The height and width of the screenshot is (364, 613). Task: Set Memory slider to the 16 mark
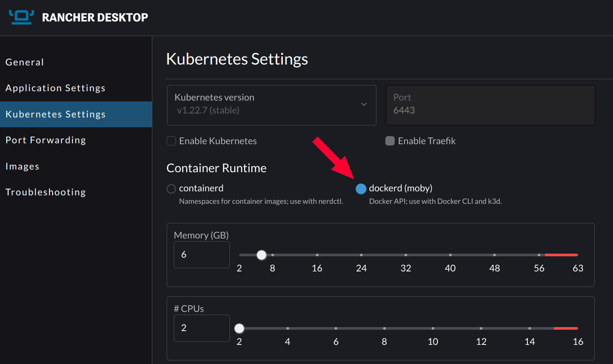click(317, 255)
